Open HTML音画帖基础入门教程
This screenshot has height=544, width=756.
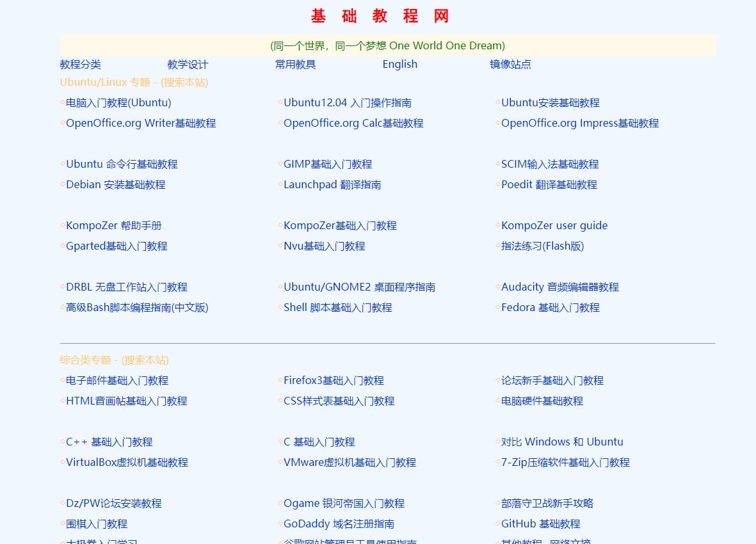(x=127, y=401)
